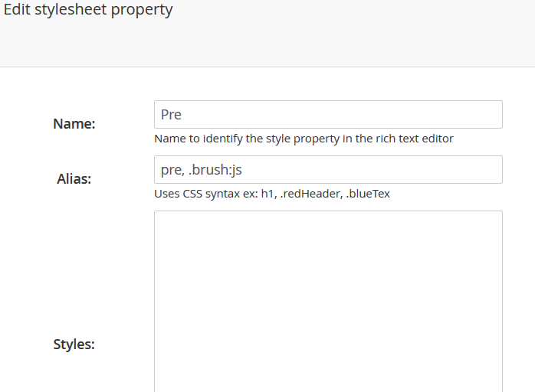Click '.redHeader' in the CSS syntax example
The width and height of the screenshot is (535, 392).
click(x=311, y=194)
